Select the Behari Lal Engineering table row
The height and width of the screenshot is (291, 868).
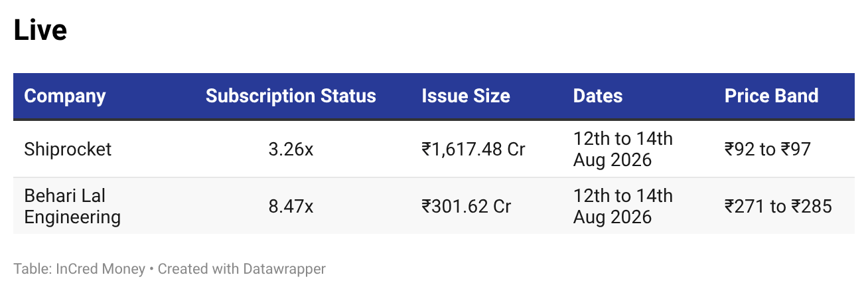tap(434, 206)
